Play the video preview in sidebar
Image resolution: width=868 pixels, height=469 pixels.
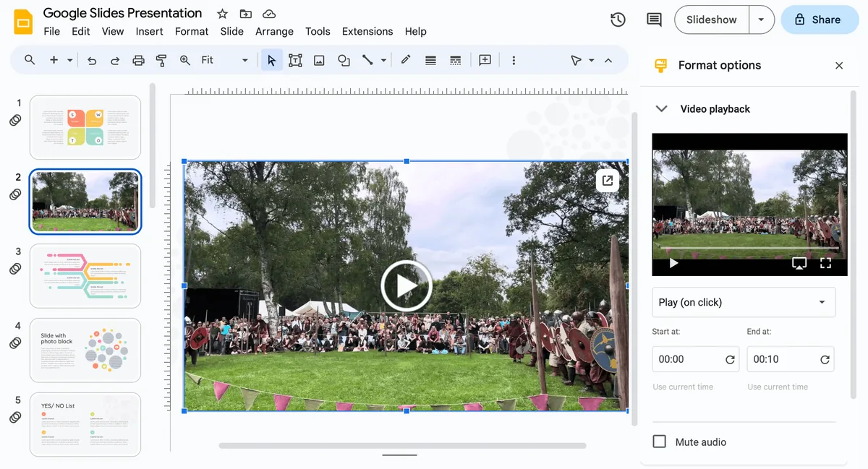pyautogui.click(x=673, y=264)
